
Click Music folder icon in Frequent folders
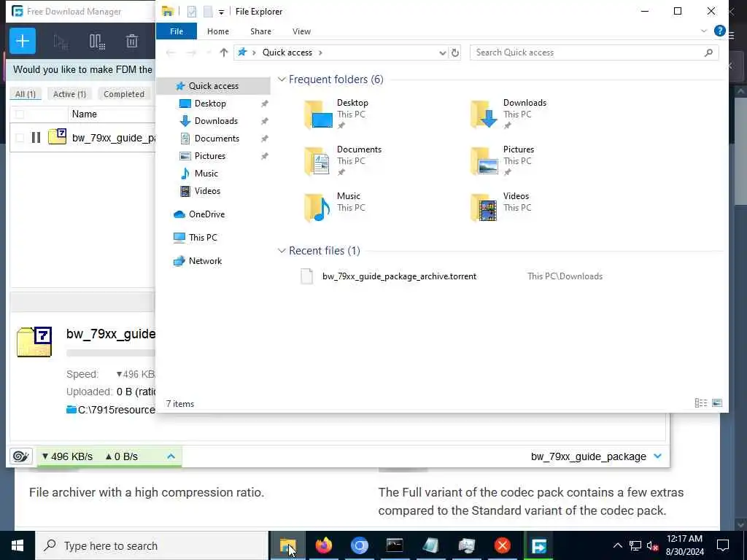click(318, 208)
